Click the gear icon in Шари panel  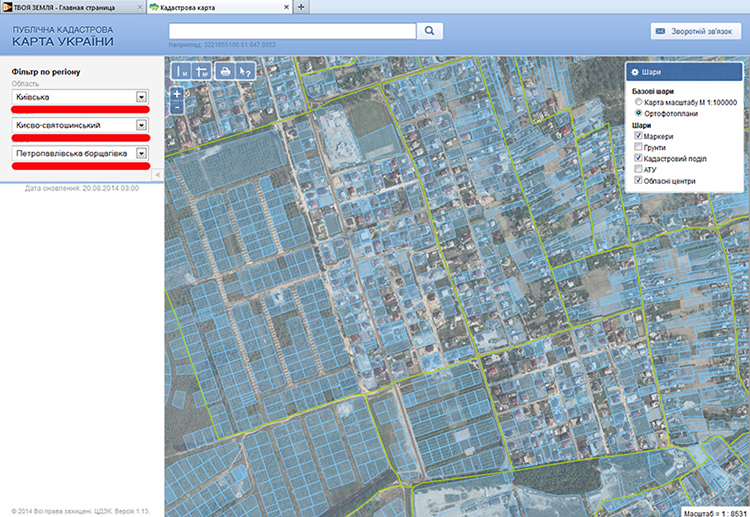click(x=636, y=73)
